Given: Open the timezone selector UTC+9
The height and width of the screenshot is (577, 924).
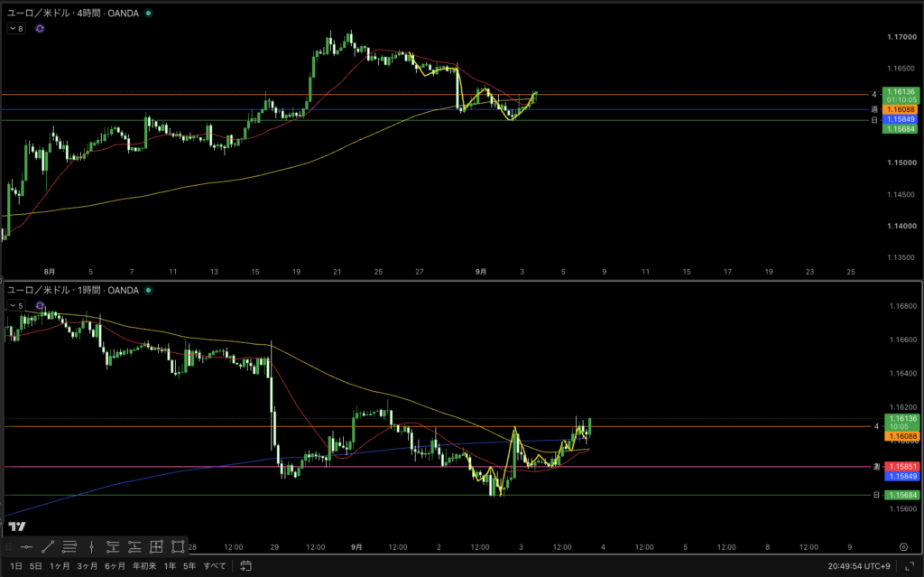Looking at the screenshot, I should point(859,566).
